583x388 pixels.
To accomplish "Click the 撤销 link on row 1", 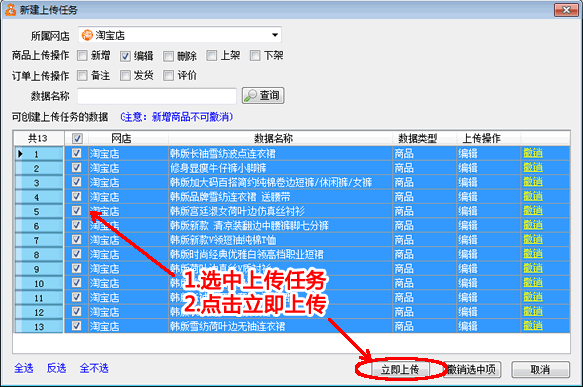I will [x=533, y=153].
